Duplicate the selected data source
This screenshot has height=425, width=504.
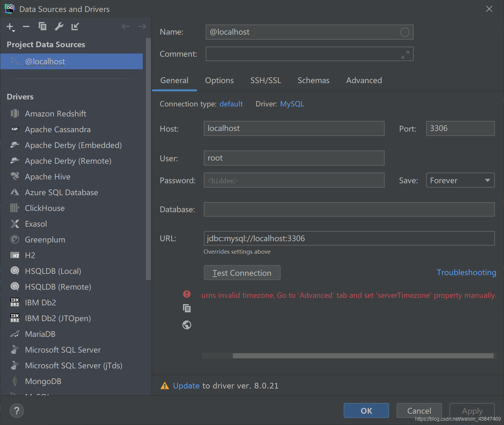click(x=42, y=26)
